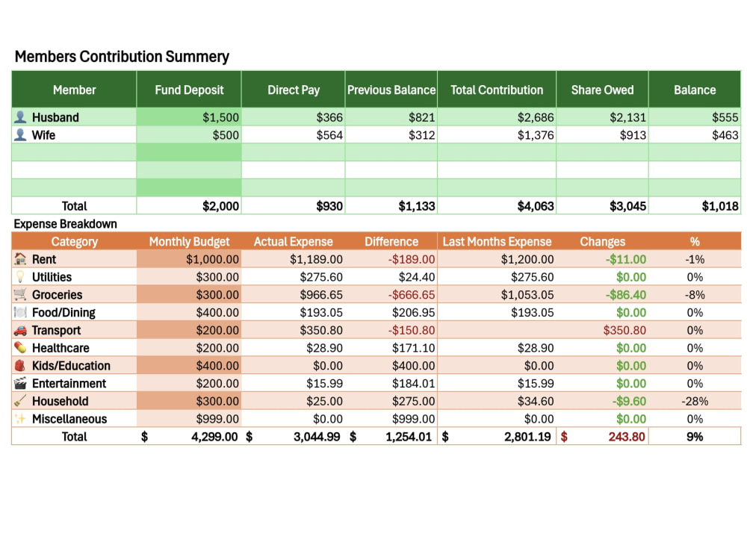Select Rent's $1,000.00 monthly budget cell
The width and height of the screenshot is (747, 560).
189,259
